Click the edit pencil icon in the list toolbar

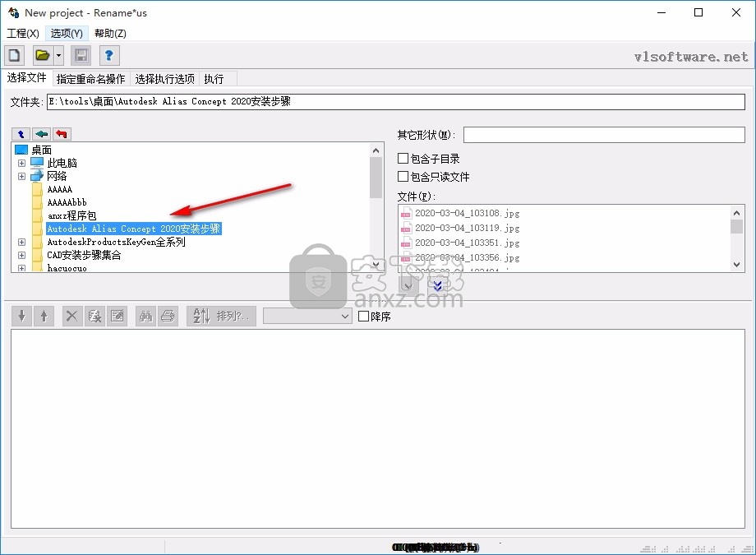(x=118, y=316)
